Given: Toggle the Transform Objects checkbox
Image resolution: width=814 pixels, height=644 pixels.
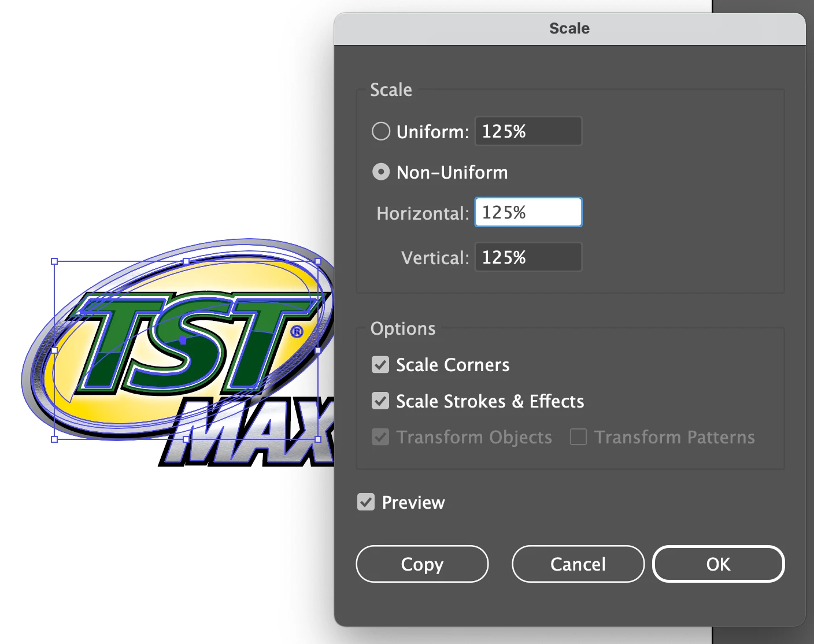Looking at the screenshot, I should [x=380, y=436].
